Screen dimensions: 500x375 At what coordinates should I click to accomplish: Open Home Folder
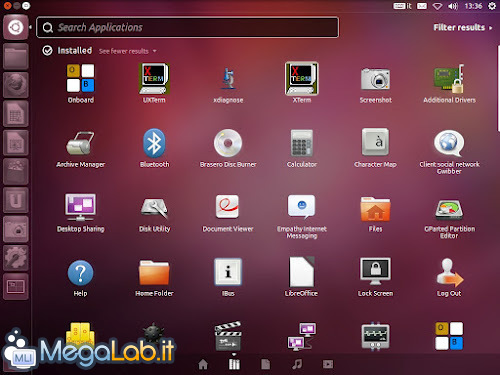point(154,278)
